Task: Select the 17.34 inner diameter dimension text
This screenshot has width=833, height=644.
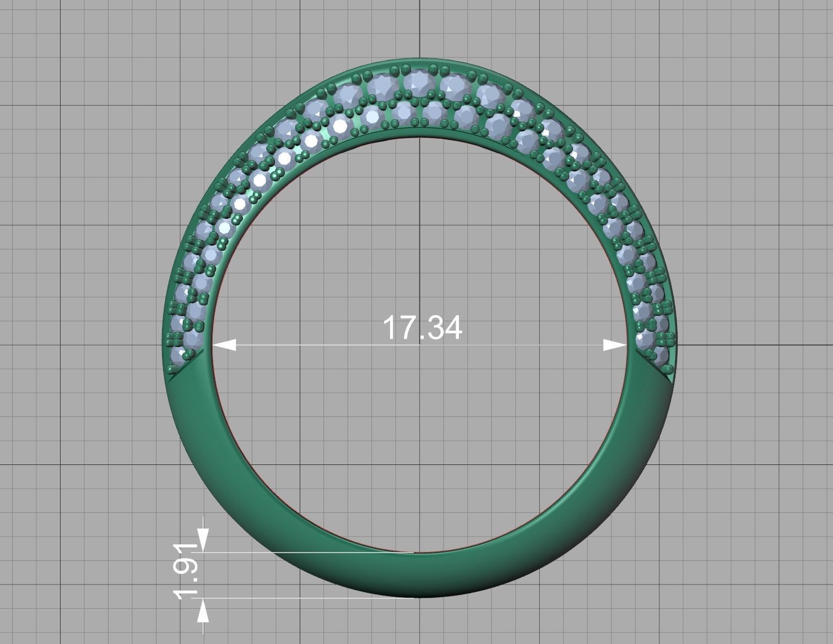Action: (422, 327)
